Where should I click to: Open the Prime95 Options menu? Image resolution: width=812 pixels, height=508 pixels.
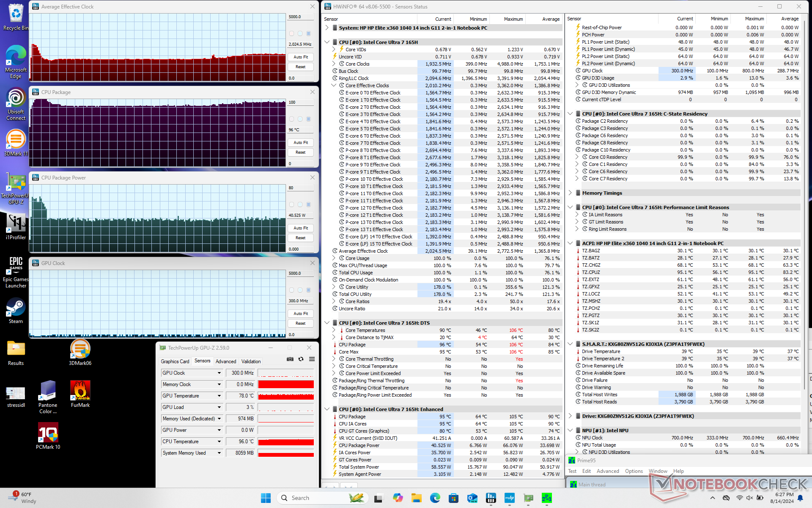click(634, 471)
